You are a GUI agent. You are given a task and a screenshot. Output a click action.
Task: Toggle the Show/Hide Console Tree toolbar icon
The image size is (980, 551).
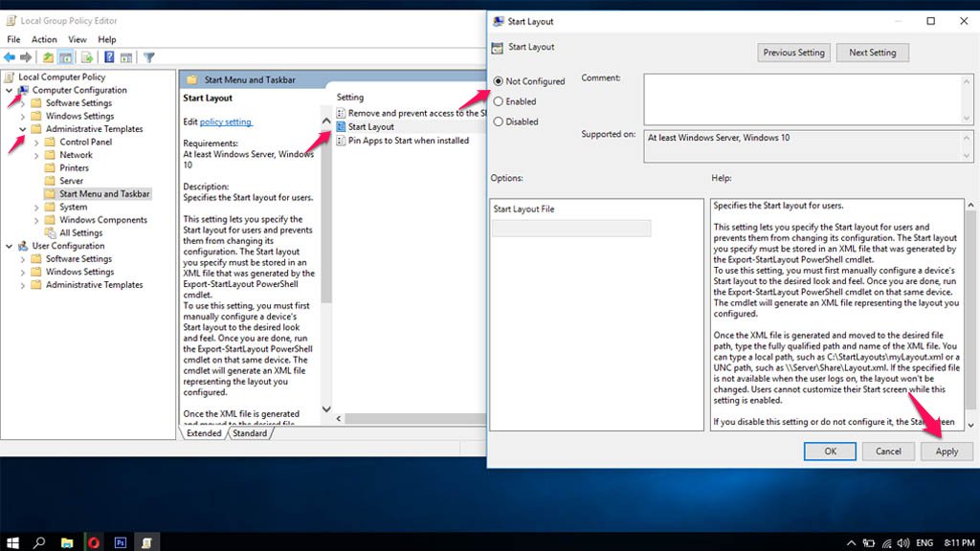66,57
